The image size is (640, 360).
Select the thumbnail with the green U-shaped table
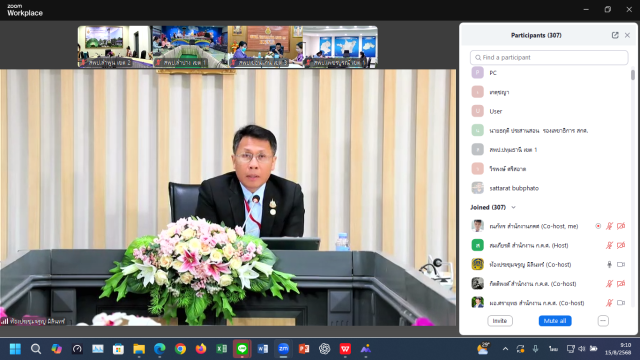pyautogui.click(x=190, y=47)
